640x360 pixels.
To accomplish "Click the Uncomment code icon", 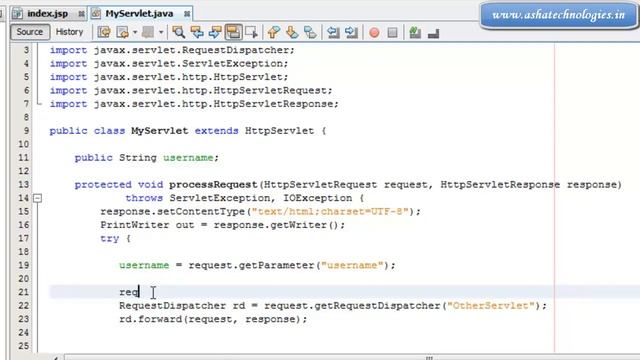I will click(x=433, y=33).
